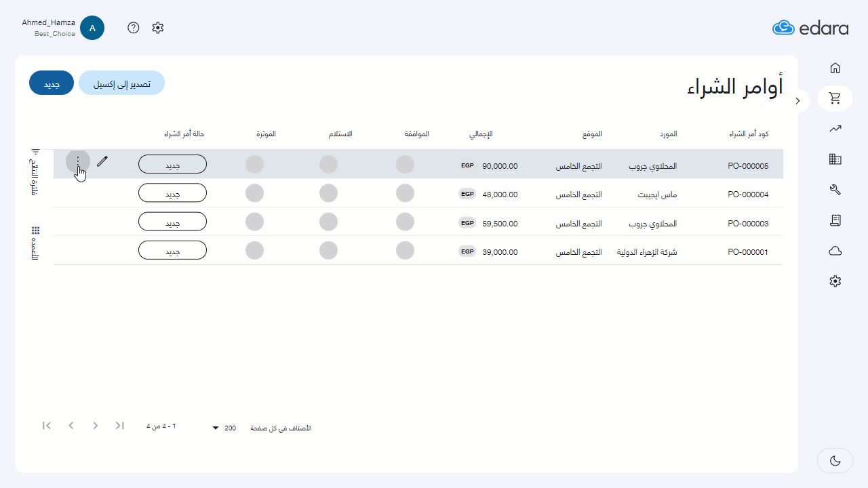The image size is (868, 488).
Task: Open the building icon in the sidebar
Action: (x=835, y=159)
